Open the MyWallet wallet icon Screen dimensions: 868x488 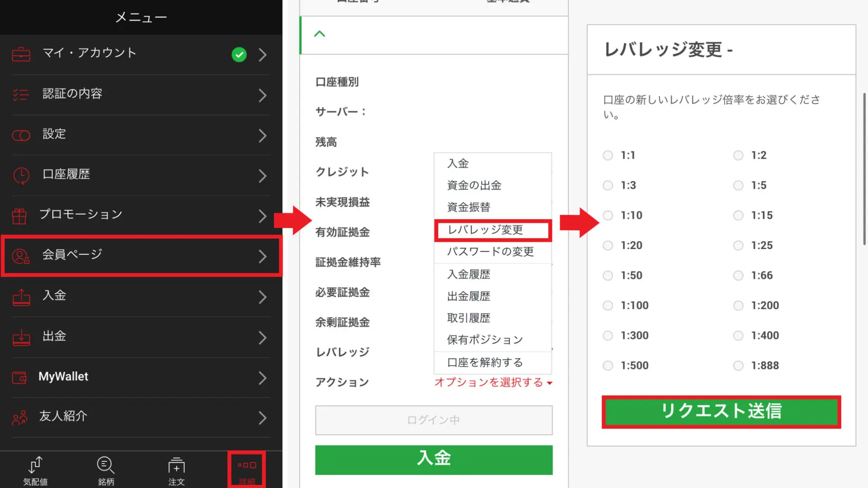pos(19,378)
